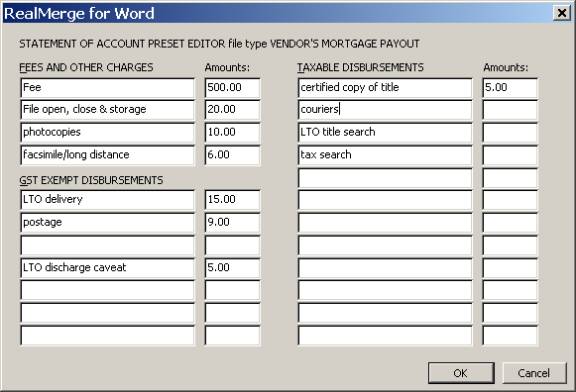Click the empty amount field under 9.00
Image resolution: width=576 pixels, height=392 pixels.
tap(233, 245)
